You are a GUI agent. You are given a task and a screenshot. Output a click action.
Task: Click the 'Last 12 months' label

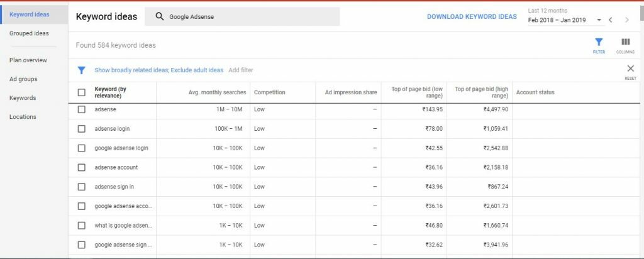548,11
